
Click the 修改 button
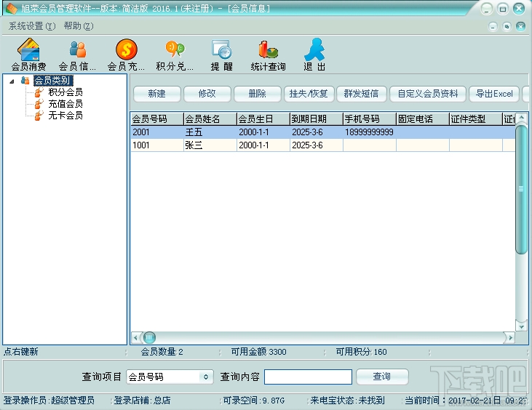[x=207, y=94]
